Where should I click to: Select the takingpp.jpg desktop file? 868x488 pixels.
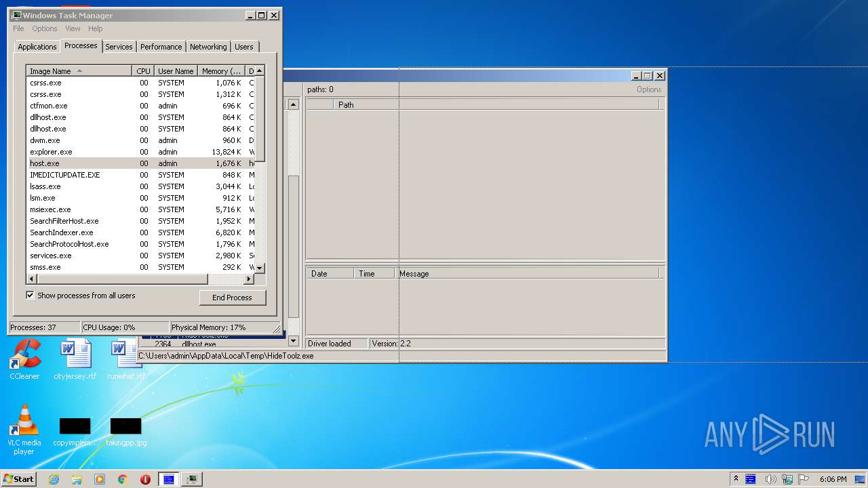[x=126, y=432]
